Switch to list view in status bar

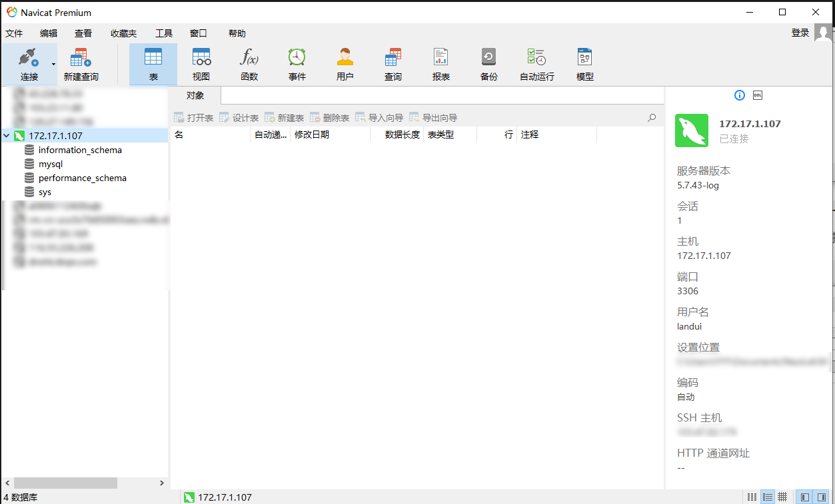pyautogui.click(x=767, y=497)
